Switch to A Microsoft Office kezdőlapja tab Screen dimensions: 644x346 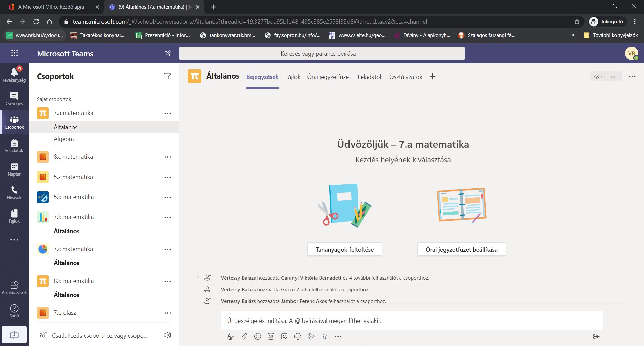[x=52, y=7]
